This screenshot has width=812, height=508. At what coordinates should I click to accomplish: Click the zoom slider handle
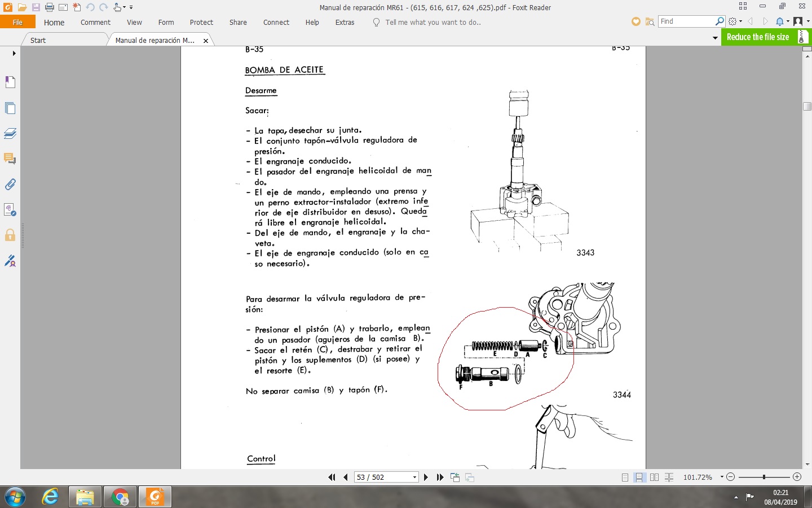(764, 478)
